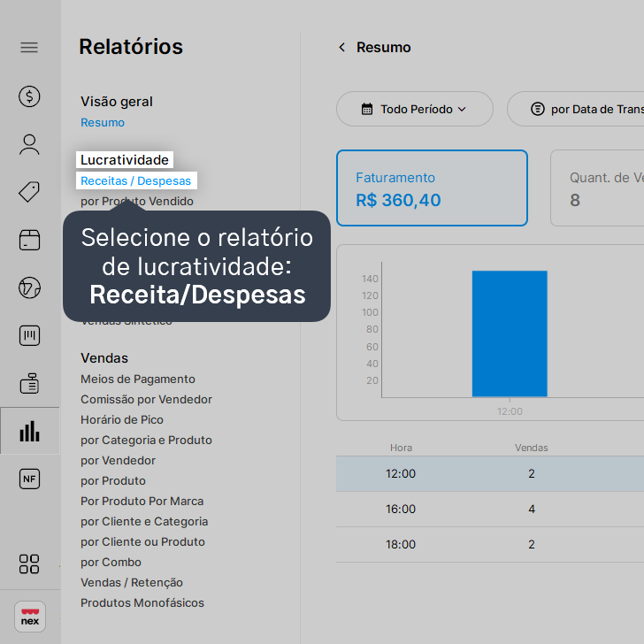The width and height of the screenshot is (644, 644).
Task: Open por Combo report
Action: 111,562
